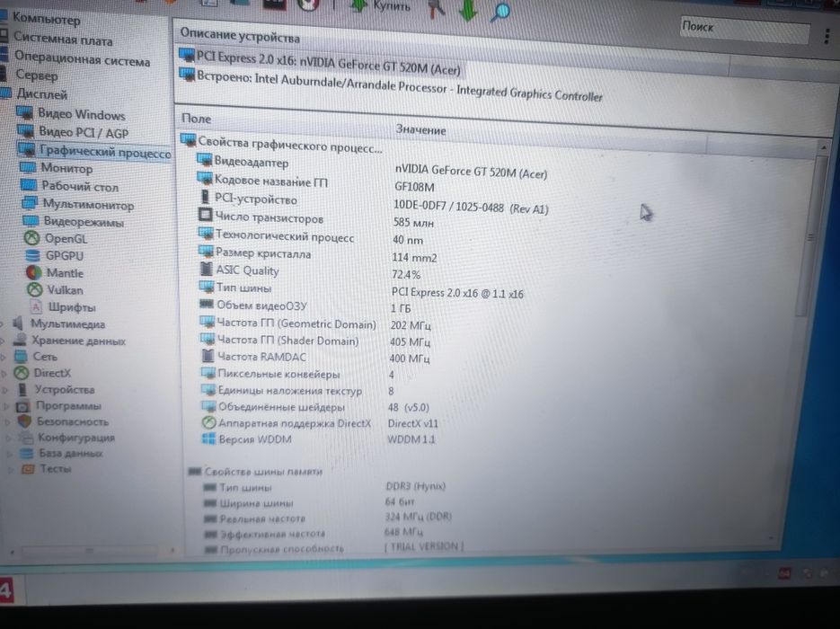
Task: Click the Устройства tower icon
Action: point(22,389)
